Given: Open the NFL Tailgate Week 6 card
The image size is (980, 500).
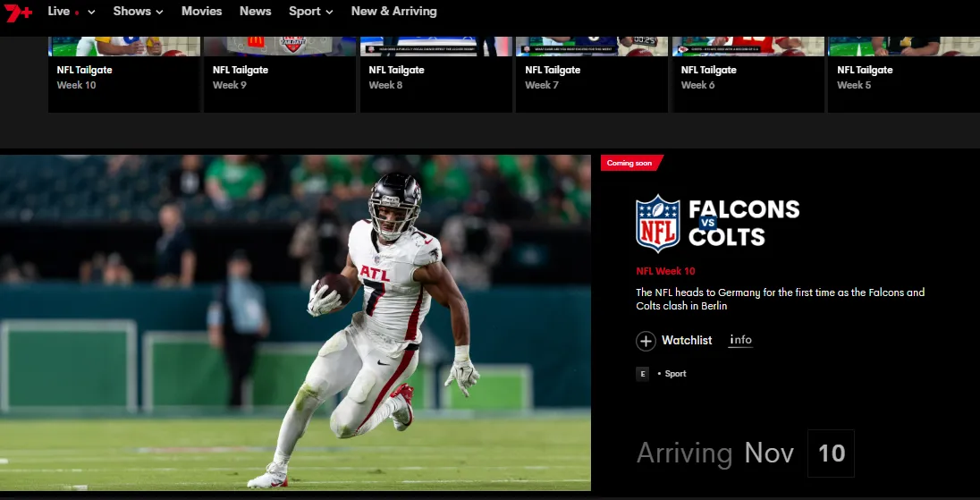Looking at the screenshot, I should click(748, 74).
